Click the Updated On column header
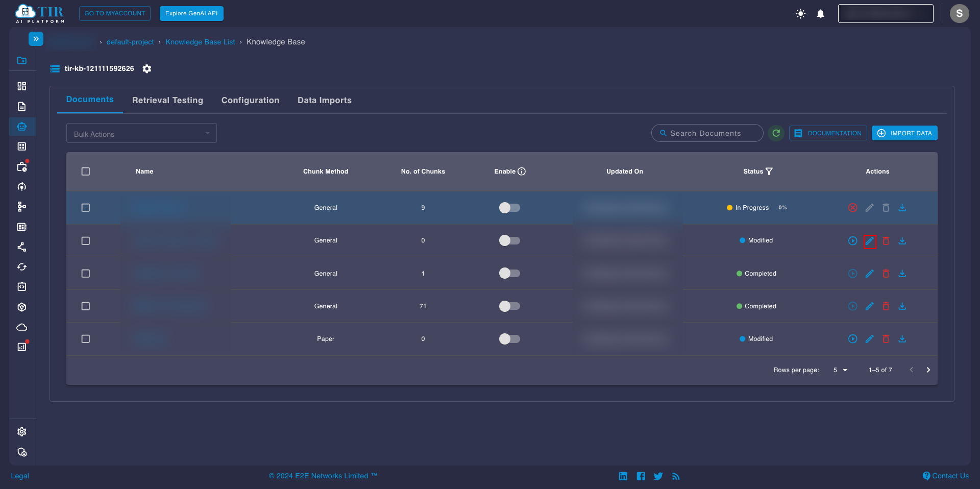Image resolution: width=980 pixels, height=489 pixels. click(x=625, y=172)
